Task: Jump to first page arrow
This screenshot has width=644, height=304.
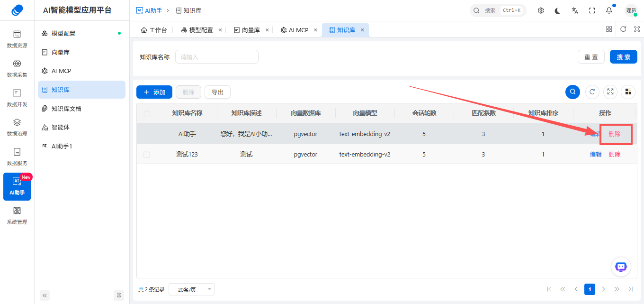Action: click(x=549, y=289)
